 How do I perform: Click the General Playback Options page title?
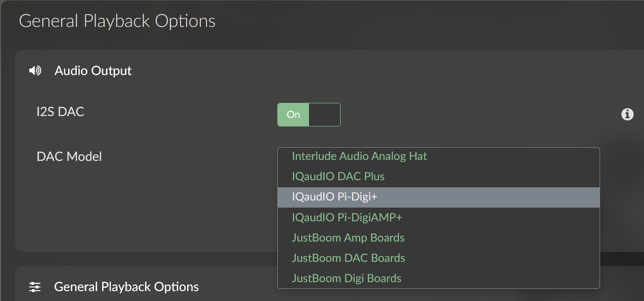click(x=117, y=21)
